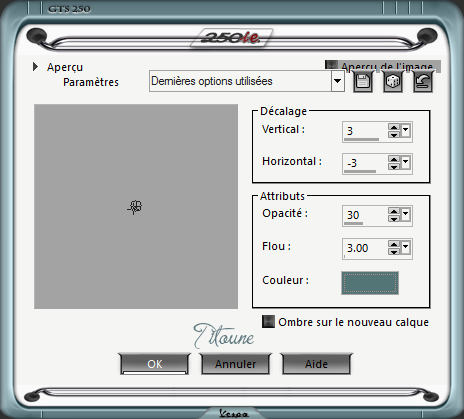This screenshot has height=419, width=464.
Task: Increase the Opacité value spinner
Action: (x=394, y=211)
